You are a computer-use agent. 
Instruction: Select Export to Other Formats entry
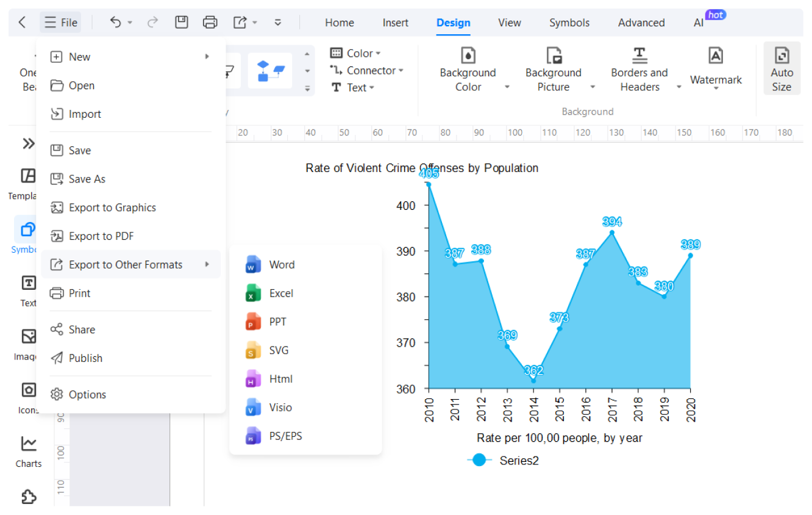click(x=131, y=264)
